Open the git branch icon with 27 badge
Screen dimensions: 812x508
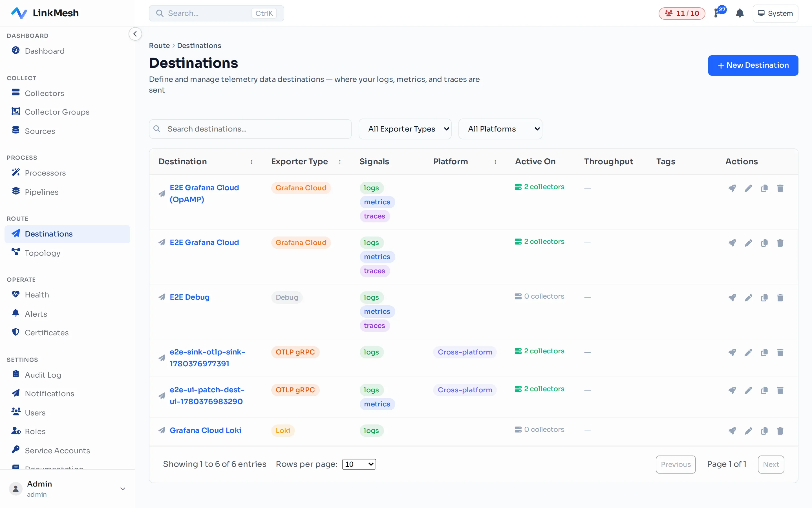tap(720, 12)
